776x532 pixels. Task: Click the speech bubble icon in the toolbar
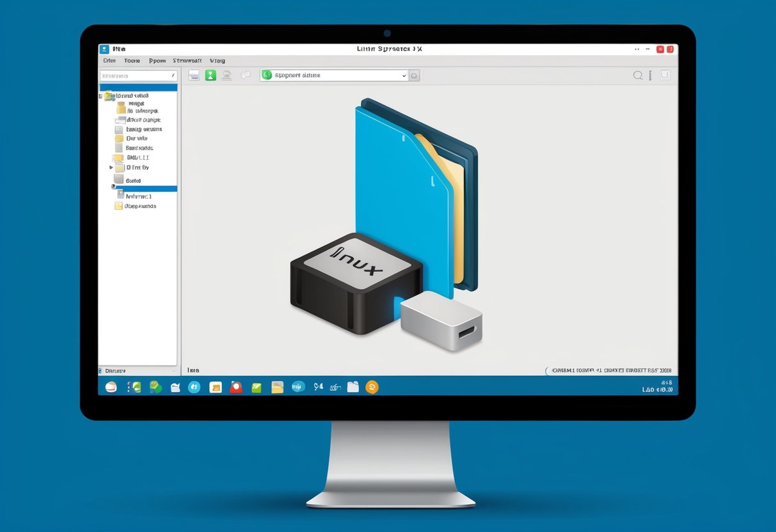pyautogui.click(x=245, y=75)
